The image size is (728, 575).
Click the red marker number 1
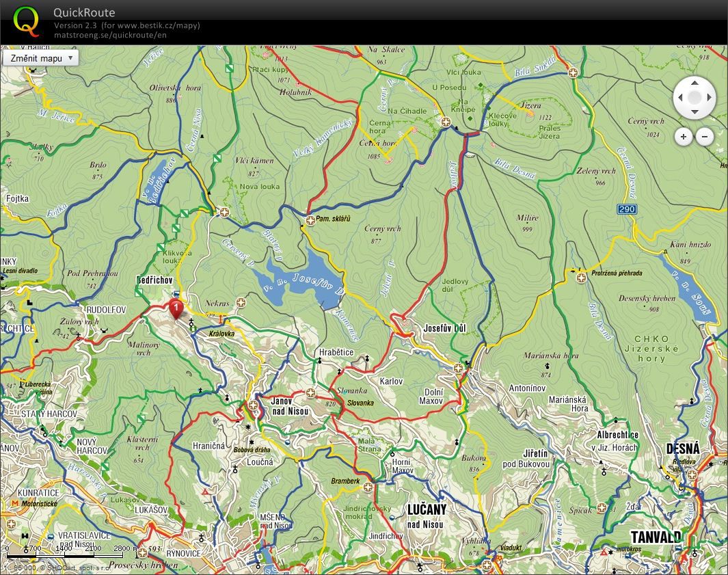coord(176,308)
